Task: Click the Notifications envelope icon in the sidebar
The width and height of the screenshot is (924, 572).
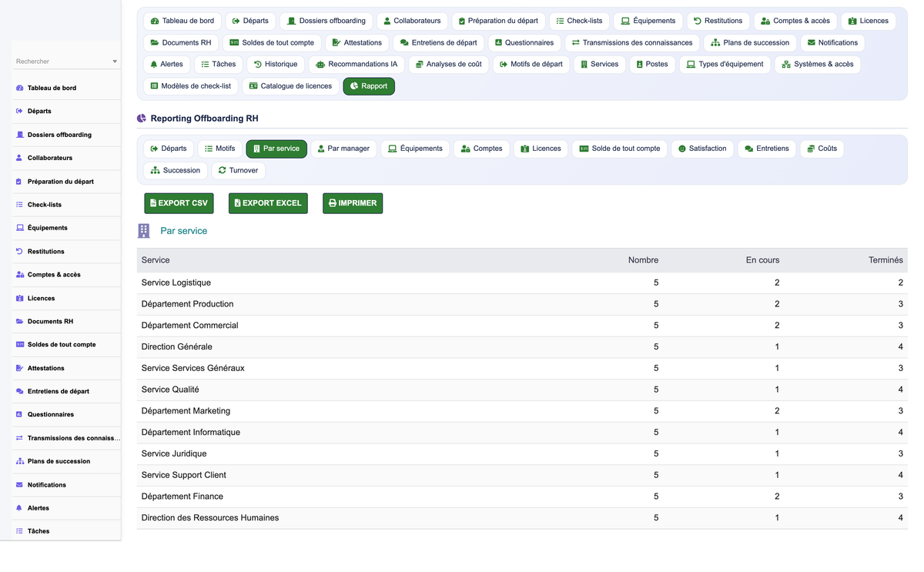Action: coord(19,485)
